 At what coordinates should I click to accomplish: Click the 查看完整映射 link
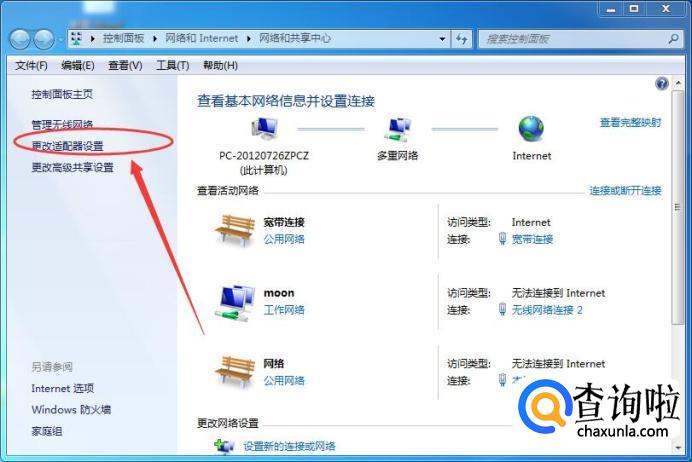pos(630,122)
